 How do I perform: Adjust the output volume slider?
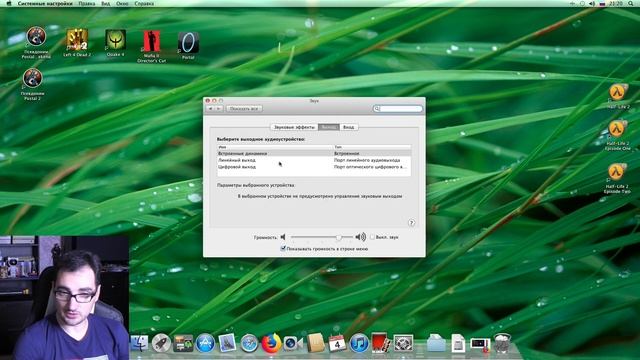[338, 237]
